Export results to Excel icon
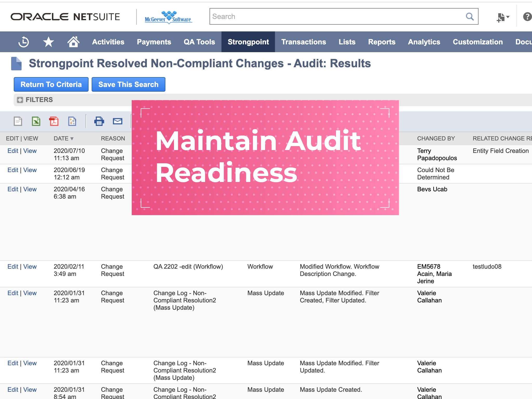Screen dimensions: 532x399 pos(36,121)
